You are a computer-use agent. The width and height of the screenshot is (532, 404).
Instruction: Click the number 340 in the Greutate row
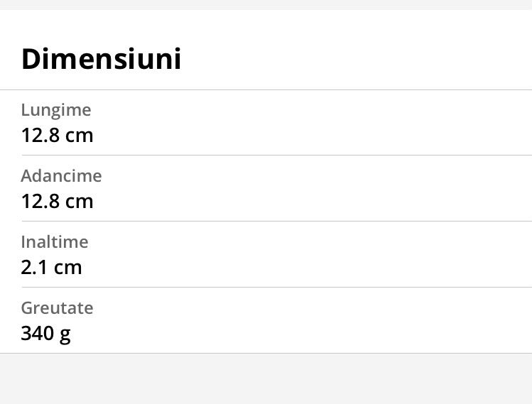(37, 333)
